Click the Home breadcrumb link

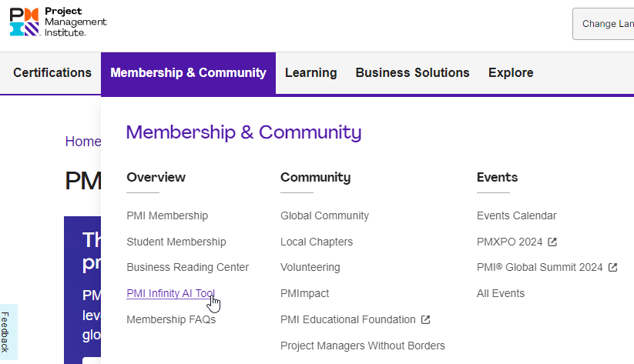pyautogui.click(x=83, y=142)
